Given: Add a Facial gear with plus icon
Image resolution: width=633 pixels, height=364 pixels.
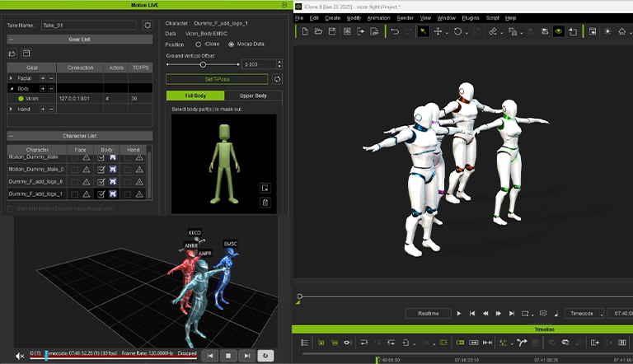Looking at the screenshot, I should [43, 77].
